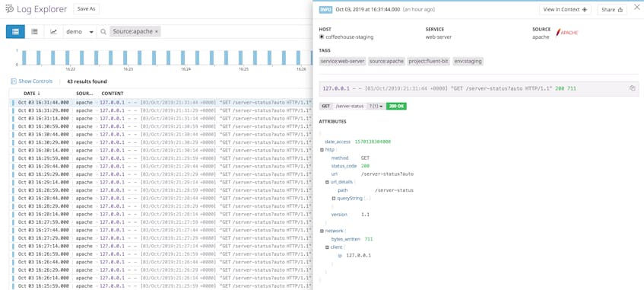Open the demo index dropdown

[x=80, y=32]
